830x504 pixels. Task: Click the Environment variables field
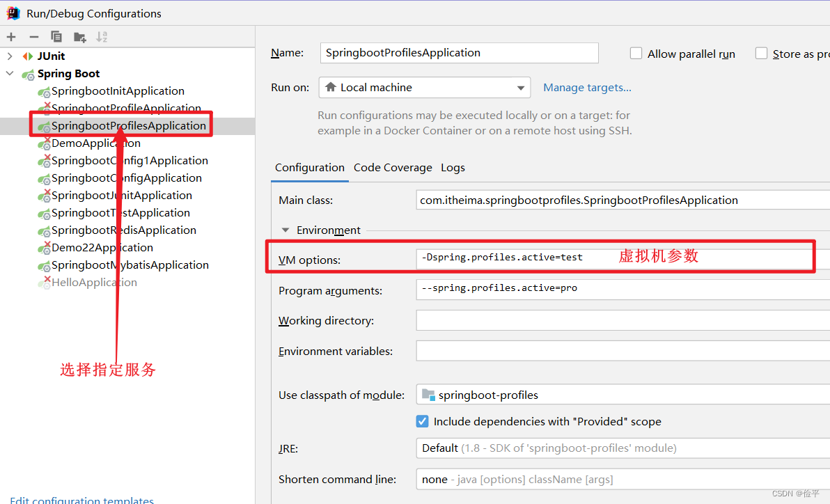pyautogui.click(x=622, y=351)
